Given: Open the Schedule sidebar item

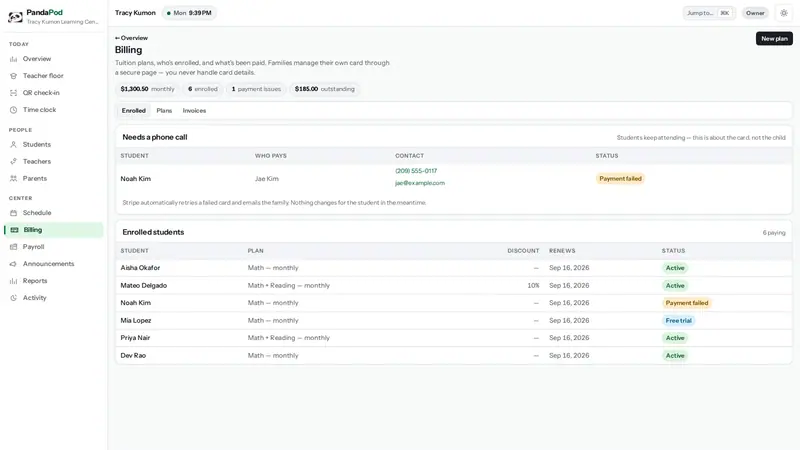Looking at the screenshot, I should click(x=54, y=213).
